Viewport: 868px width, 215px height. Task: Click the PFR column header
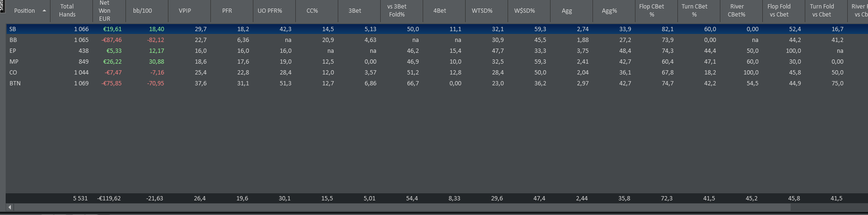(x=227, y=10)
